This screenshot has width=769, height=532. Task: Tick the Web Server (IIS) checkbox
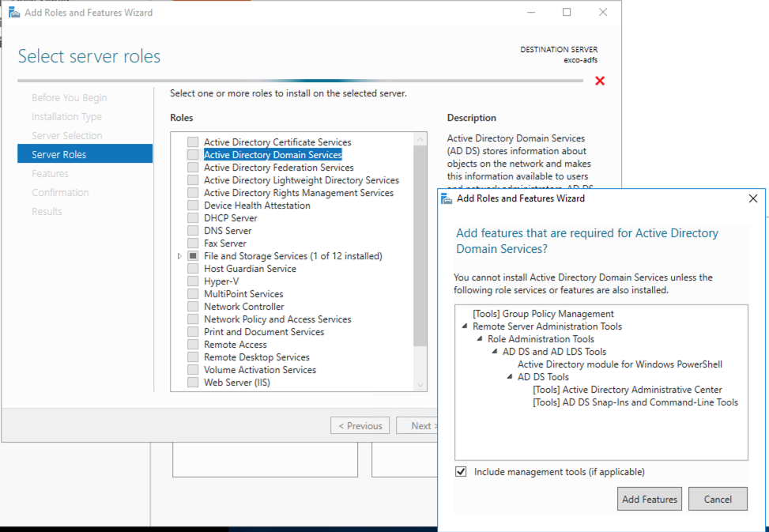click(x=193, y=383)
